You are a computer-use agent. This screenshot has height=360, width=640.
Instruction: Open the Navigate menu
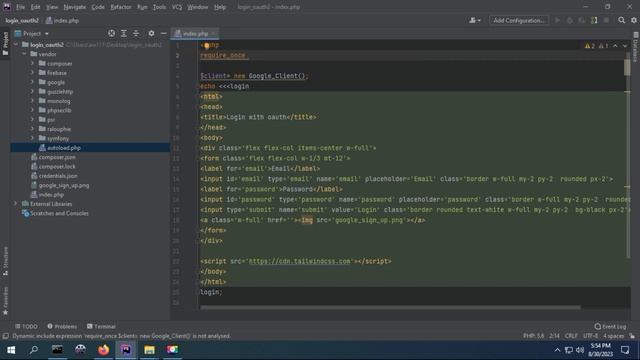tap(75, 7)
